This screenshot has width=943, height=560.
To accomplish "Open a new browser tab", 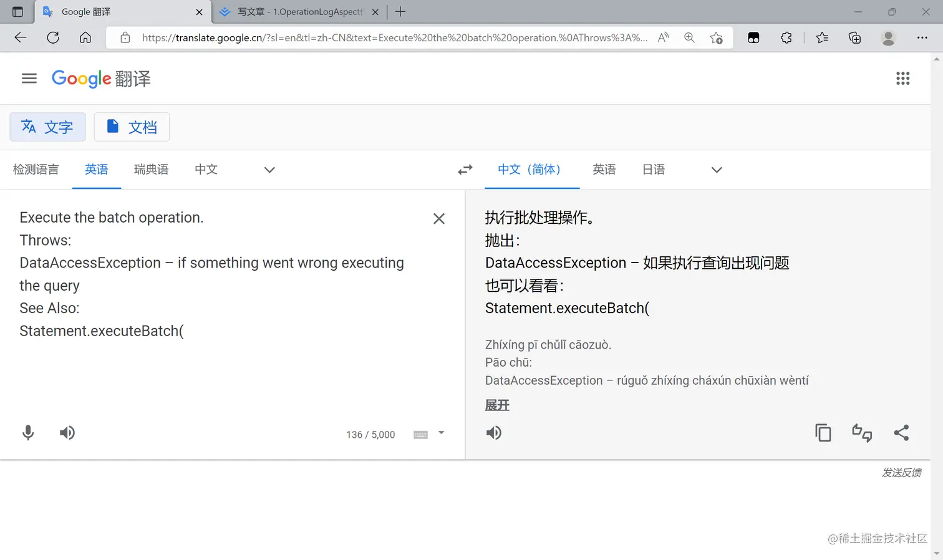I will pyautogui.click(x=400, y=12).
